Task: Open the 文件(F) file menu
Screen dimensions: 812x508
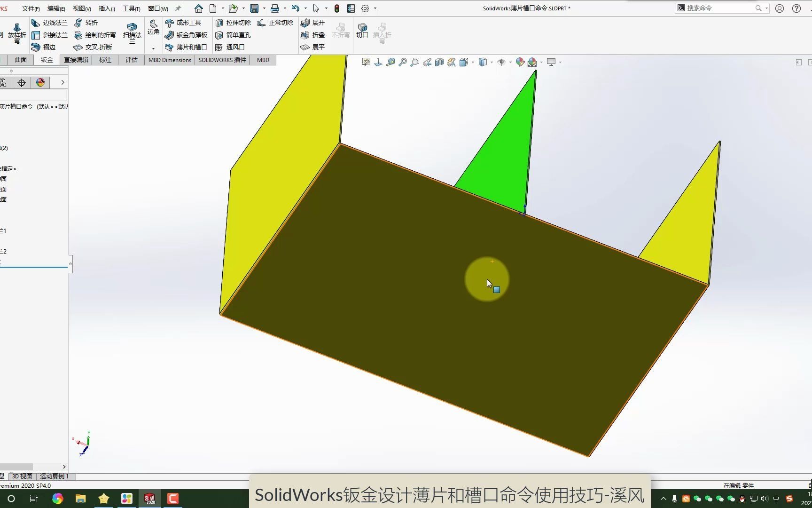Action: (x=31, y=8)
